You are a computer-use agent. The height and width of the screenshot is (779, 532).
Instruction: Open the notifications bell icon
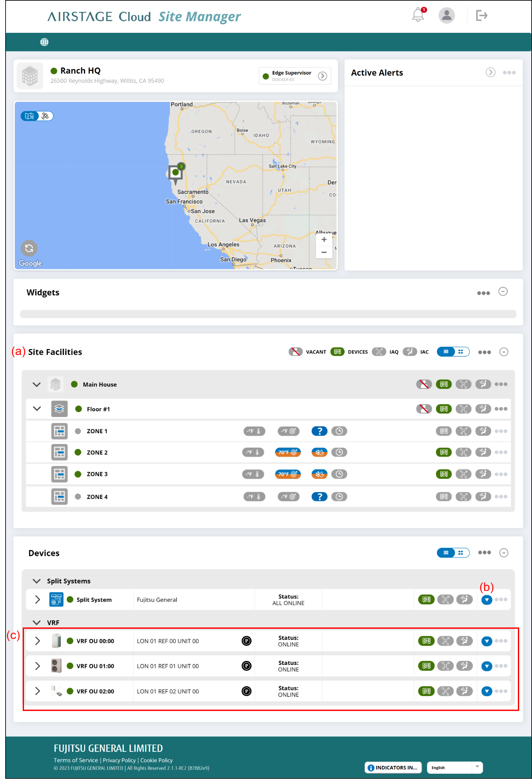click(x=418, y=15)
